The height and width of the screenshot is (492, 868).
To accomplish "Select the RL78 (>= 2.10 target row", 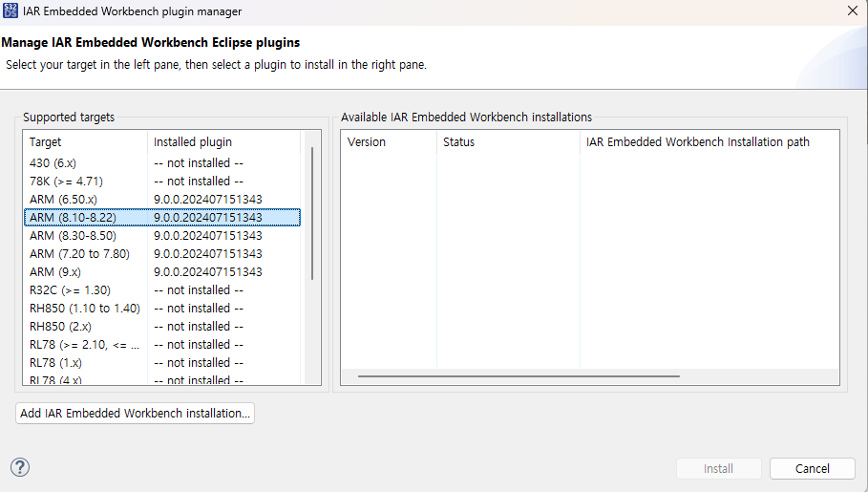I will (162, 345).
